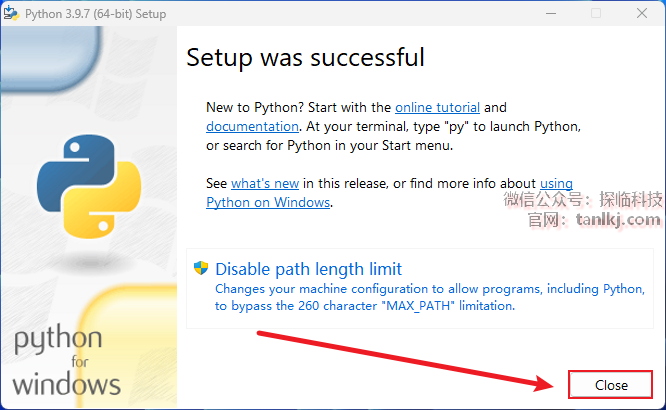This screenshot has width=666, height=410.
Task: Select Disable path length limit option
Action: tap(420, 288)
